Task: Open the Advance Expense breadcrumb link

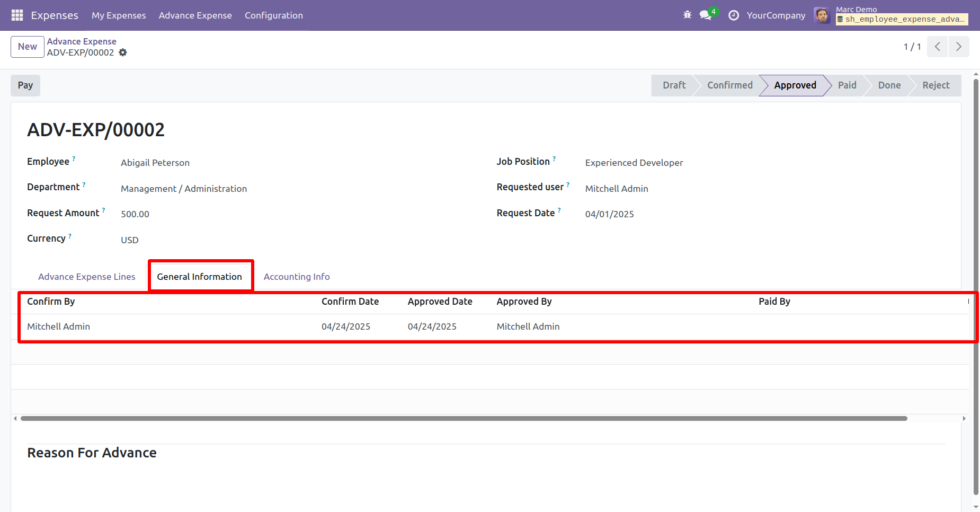Action: [82, 41]
